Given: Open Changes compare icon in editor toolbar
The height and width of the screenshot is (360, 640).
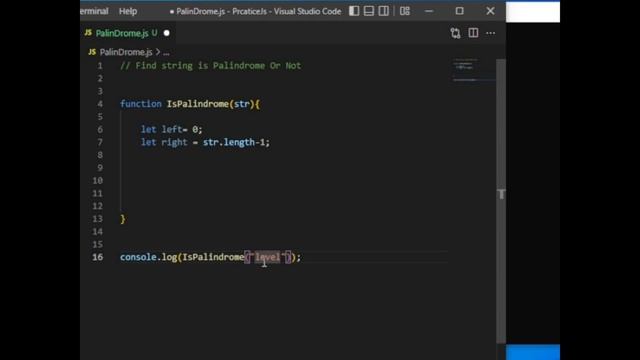Looking at the screenshot, I should click(x=455, y=33).
